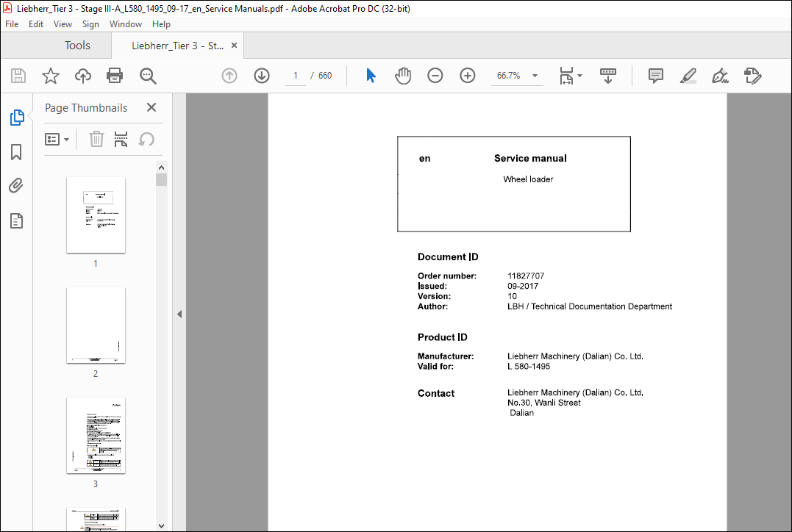This screenshot has width=792, height=532.
Task: Click the 'Wheel loader' text
Action: (528, 179)
